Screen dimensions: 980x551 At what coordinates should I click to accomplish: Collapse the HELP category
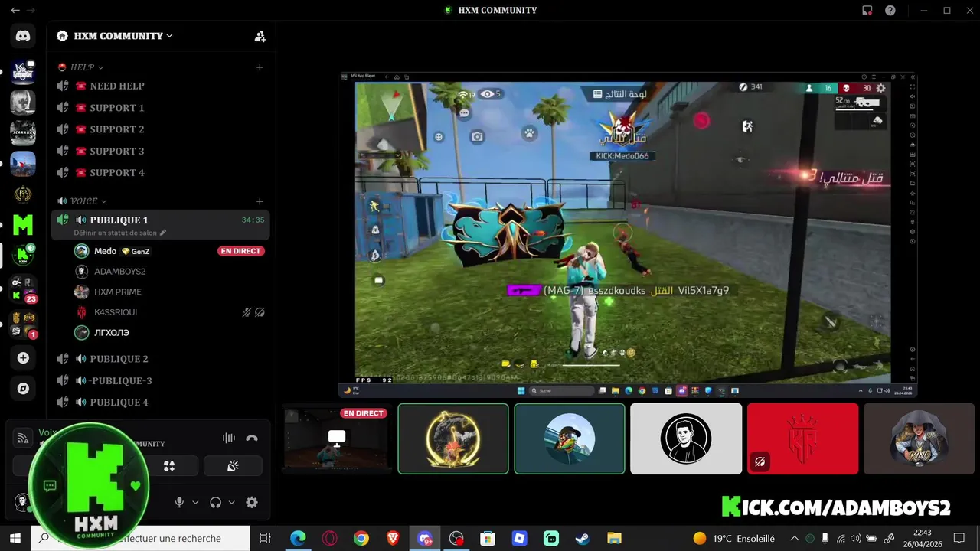87,67
